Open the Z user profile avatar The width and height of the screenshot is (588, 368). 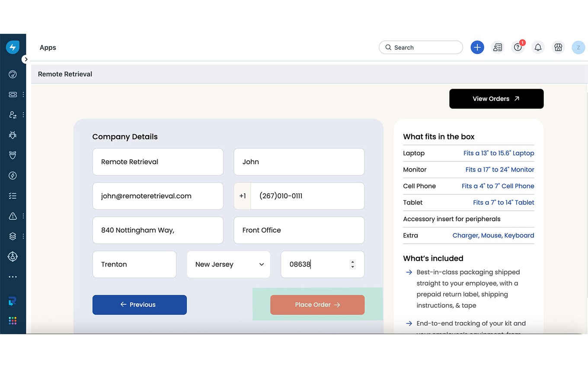578,47
